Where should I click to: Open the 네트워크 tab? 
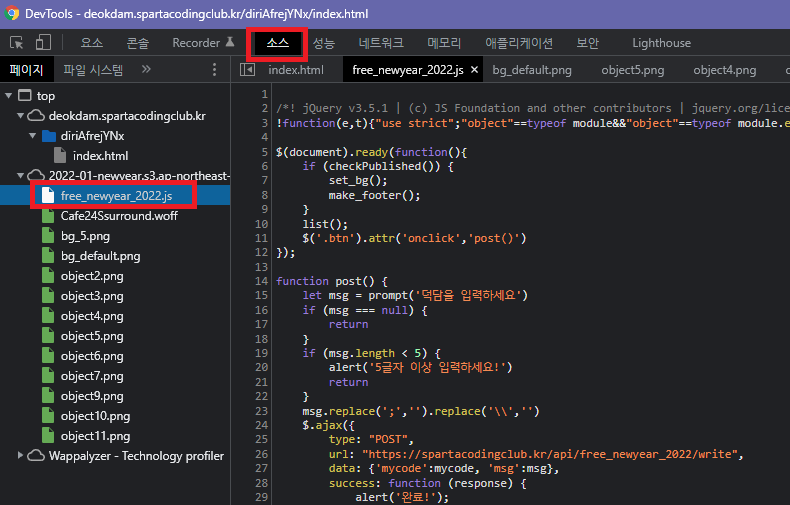pos(381,43)
